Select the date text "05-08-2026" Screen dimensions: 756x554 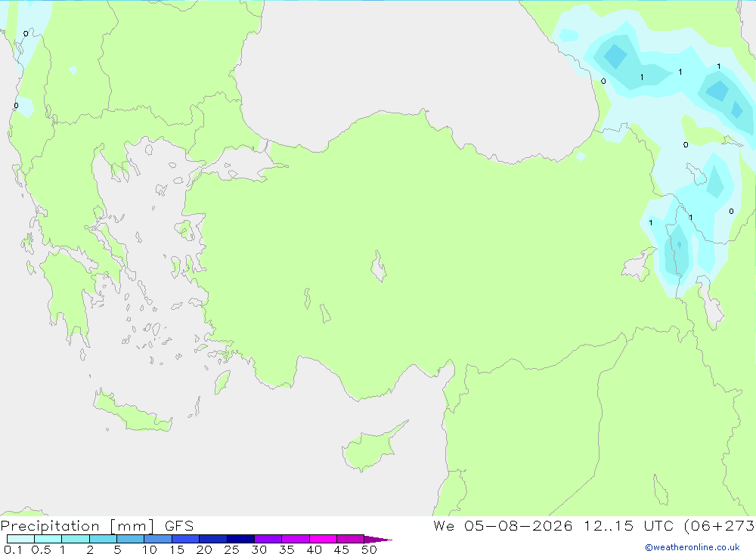coord(519,525)
